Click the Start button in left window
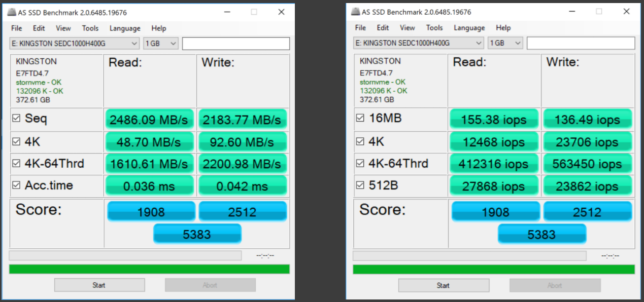Viewport: 644px width, 302px height. click(x=99, y=285)
